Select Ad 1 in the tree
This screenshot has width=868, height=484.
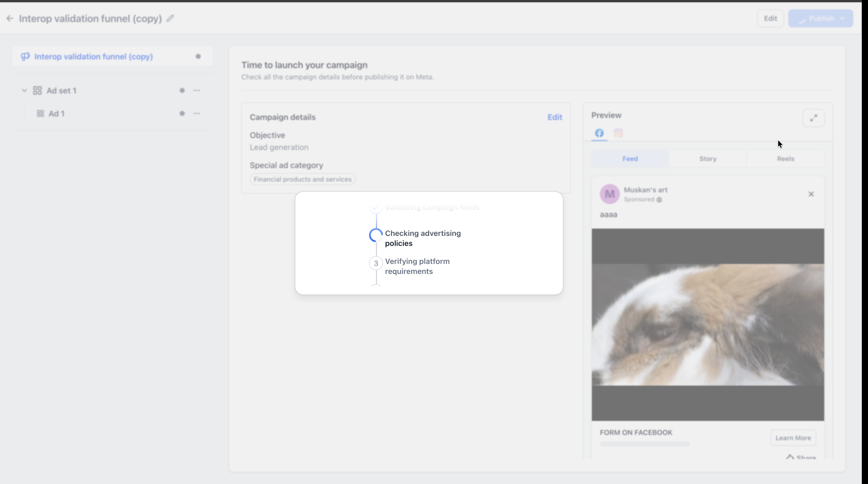[x=56, y=114]
